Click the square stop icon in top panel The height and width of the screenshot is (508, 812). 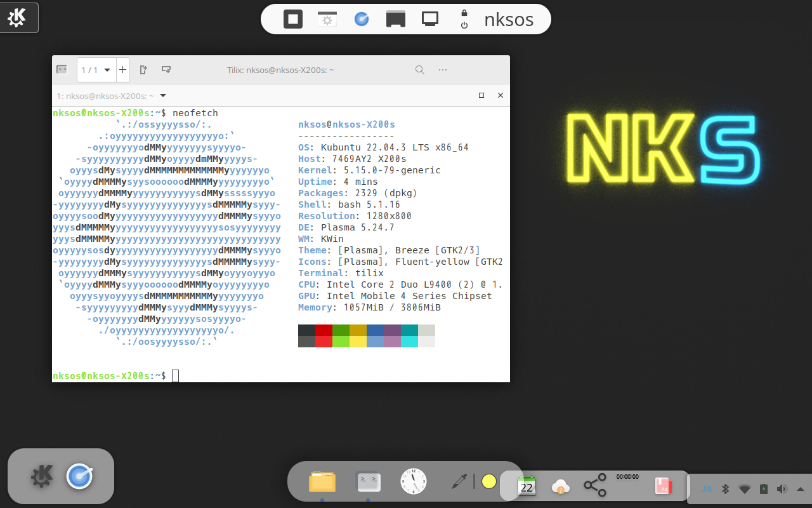pyautogui.click(x=292, y=19)
